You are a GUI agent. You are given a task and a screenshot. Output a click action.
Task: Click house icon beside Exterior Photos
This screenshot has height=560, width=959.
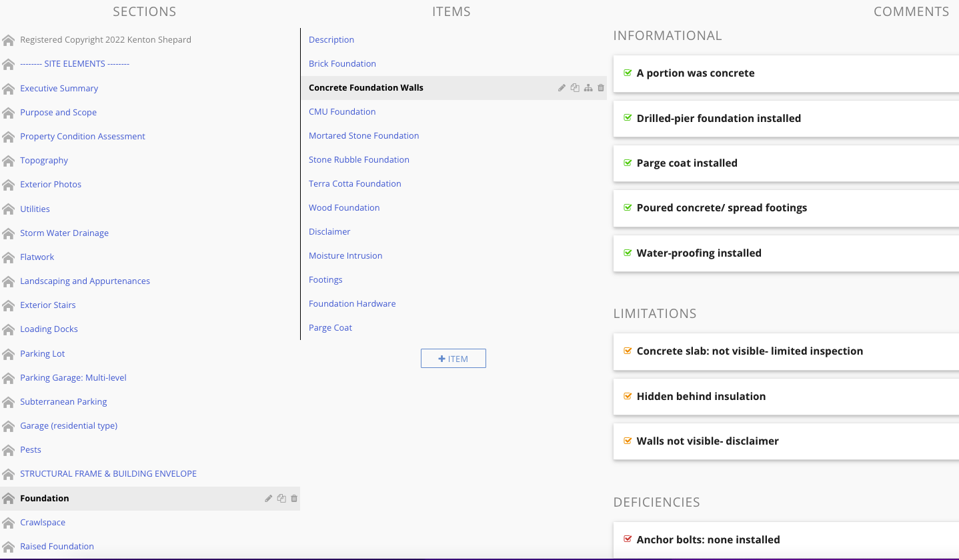click(x=8, y=185)
